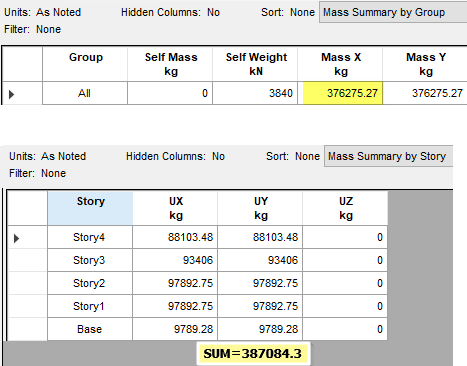Click the SUM=387084.3 yellow label
The width and height of the screenshot is (467, 366).
tap(253, 354)
